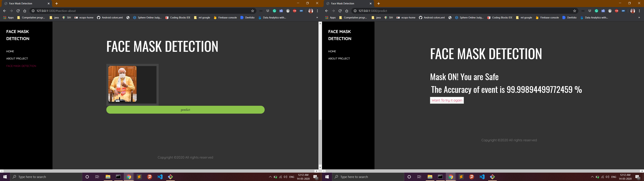Launch Sublime Text from the right taskbar

pyautogui.click(x=461, y=177)
